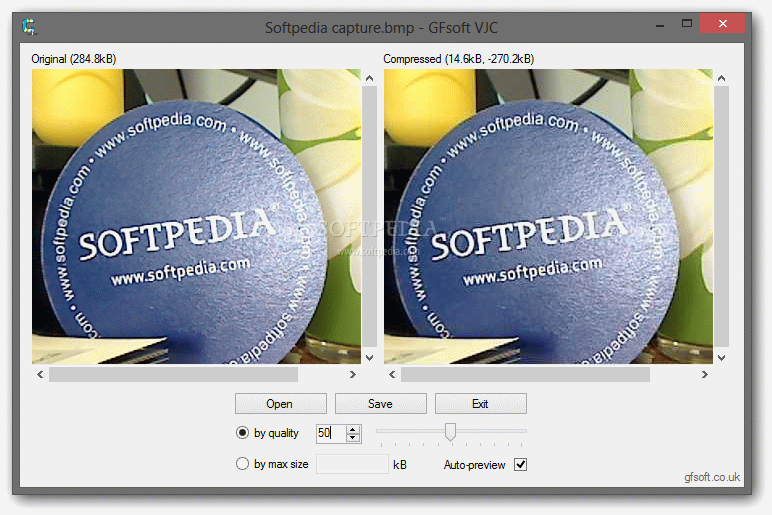Click the Original image horizontal scrollbar thumb

[x=173, y=375]
